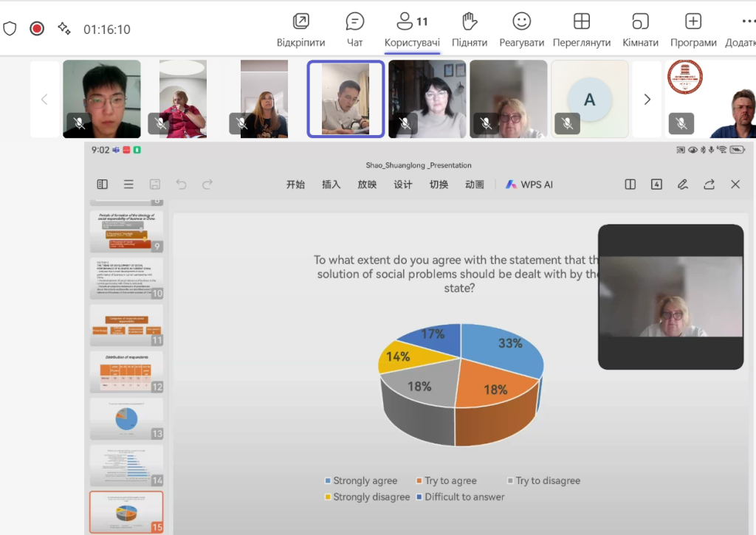
Task: Open the 开始 tab in WPS
Action: click(x=295, y=184)
